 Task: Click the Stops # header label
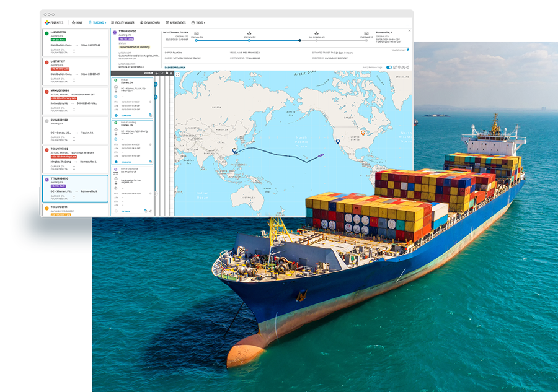coord(148,73)
